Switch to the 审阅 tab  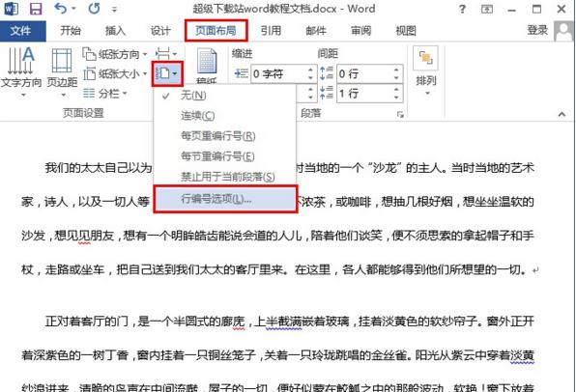pyautogui.click(x=360, y=31)
